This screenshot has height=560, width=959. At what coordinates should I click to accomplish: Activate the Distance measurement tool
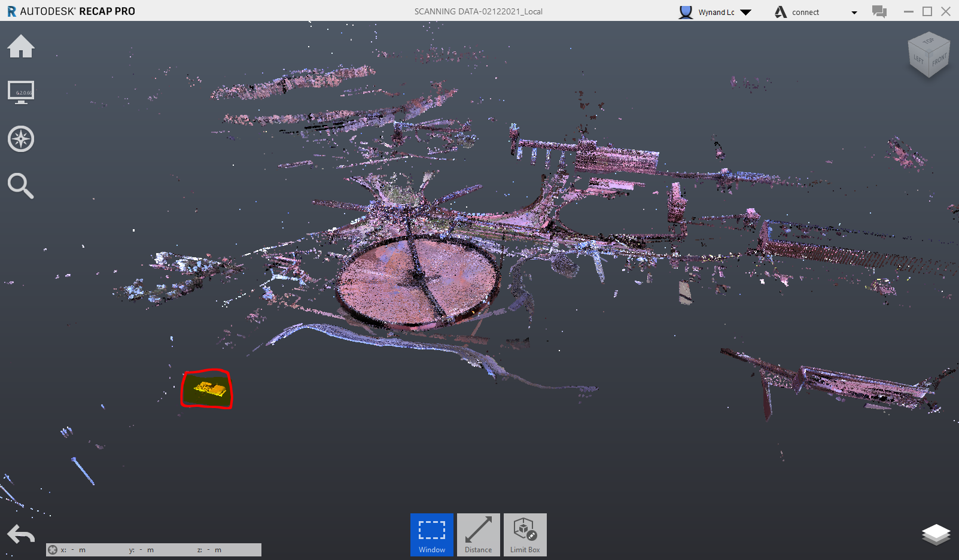click(x=479, y=535)
